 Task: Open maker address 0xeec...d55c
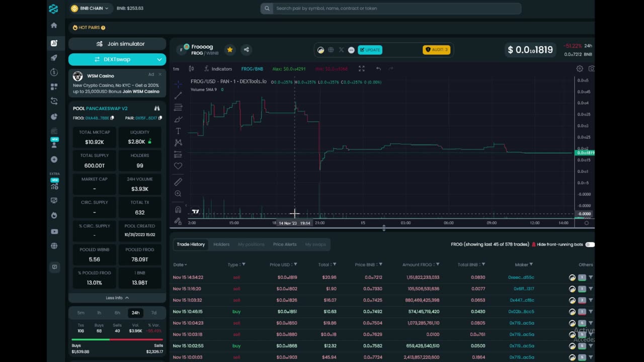click(x=521, y=278)
